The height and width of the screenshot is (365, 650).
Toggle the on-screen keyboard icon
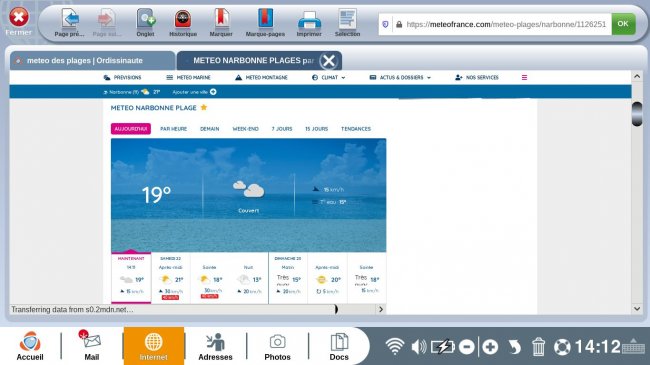coord(633,346)
